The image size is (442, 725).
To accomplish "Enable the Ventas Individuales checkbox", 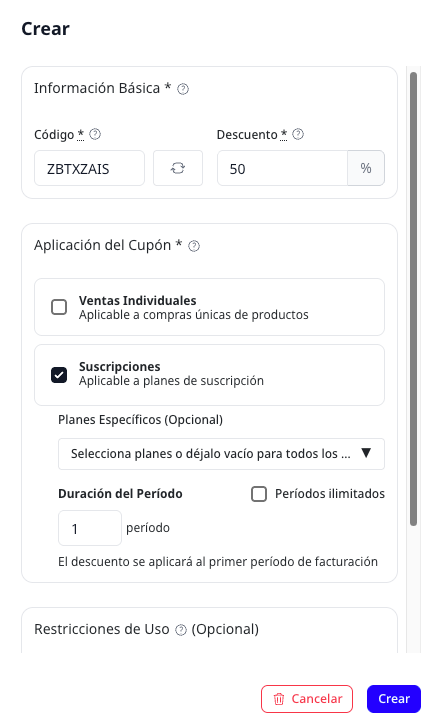I will coord(59,307).
